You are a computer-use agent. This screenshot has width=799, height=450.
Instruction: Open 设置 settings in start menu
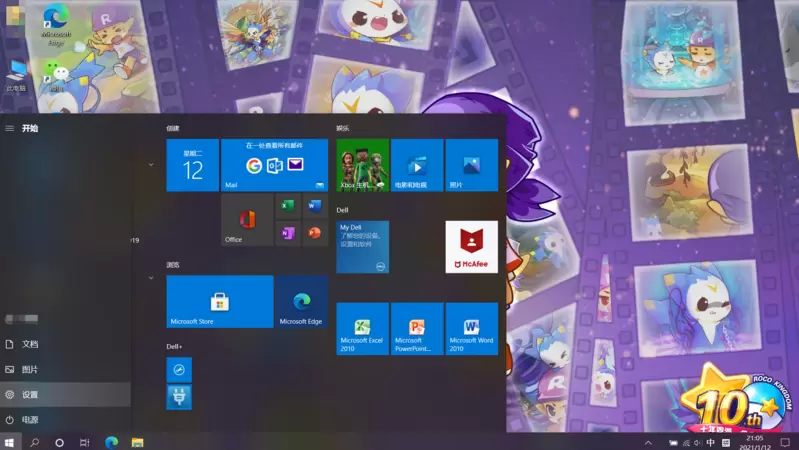[65, 394]
